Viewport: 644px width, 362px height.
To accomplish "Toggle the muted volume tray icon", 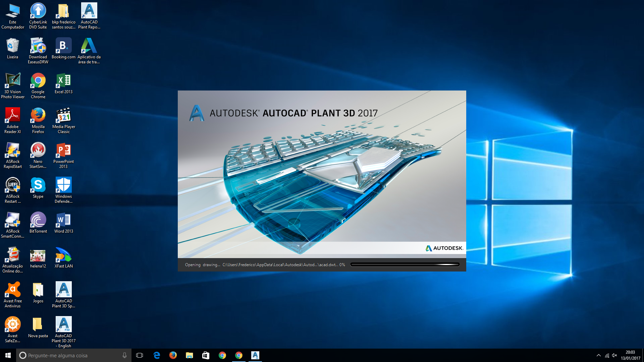I will pos(614,355).
